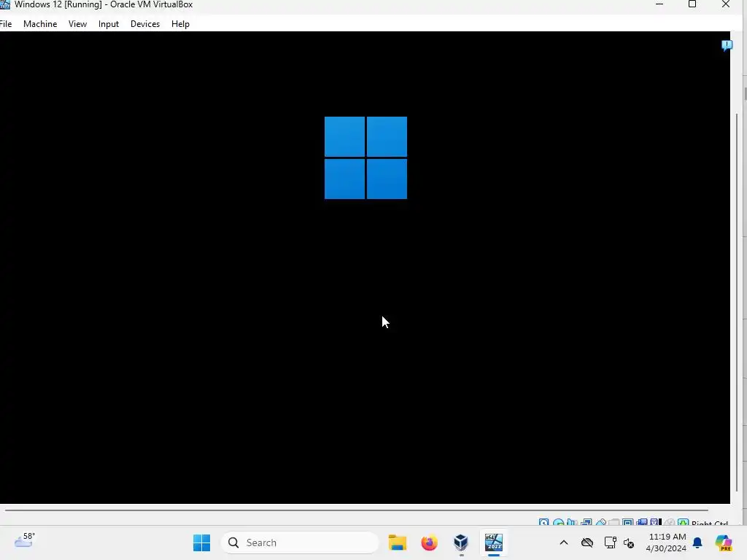Click the hard disk activity indicator
The width and height of the screenshot is (747, 560).
[543, 522]
